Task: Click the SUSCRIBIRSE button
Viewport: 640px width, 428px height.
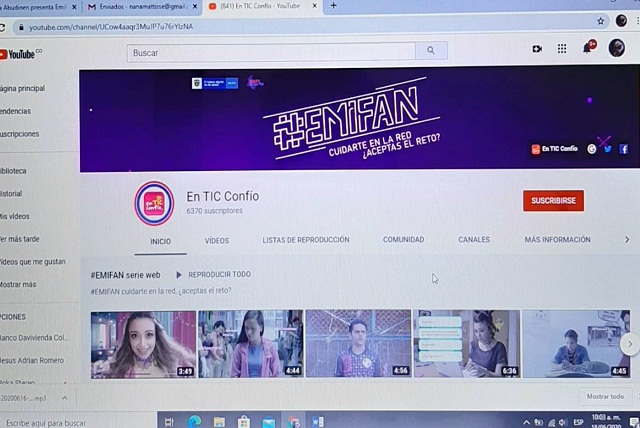Action: point(553,201)
